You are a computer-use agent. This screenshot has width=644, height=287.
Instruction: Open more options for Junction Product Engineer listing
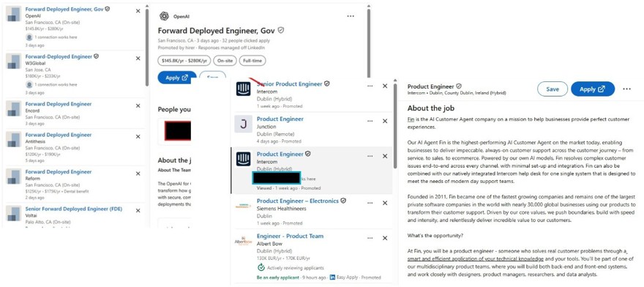(370, 121)
